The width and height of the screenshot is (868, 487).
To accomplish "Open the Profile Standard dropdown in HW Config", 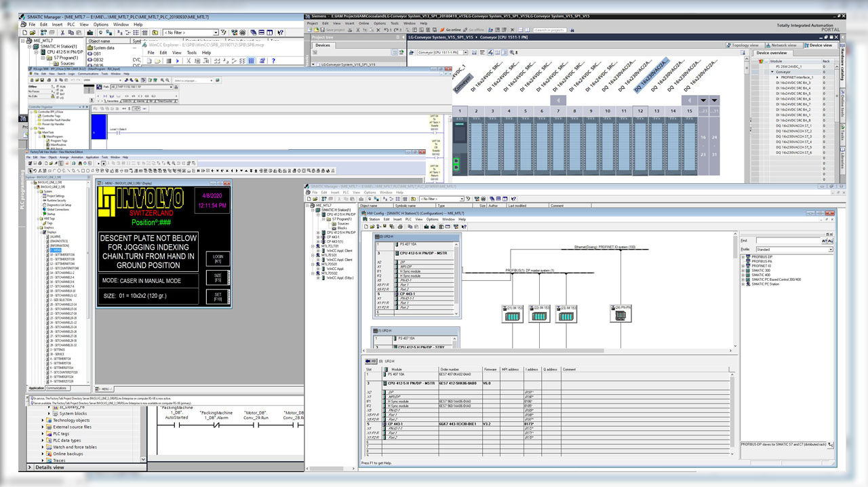I will 829,250.
